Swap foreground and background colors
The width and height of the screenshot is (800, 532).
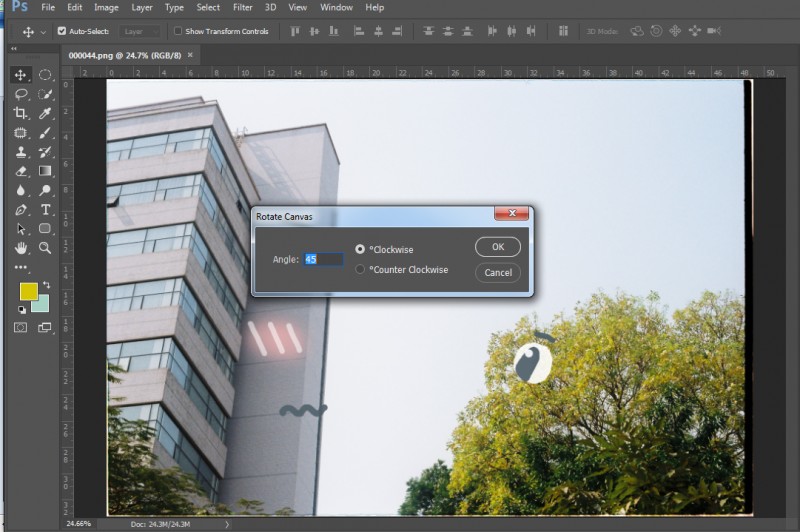point(46,285)
